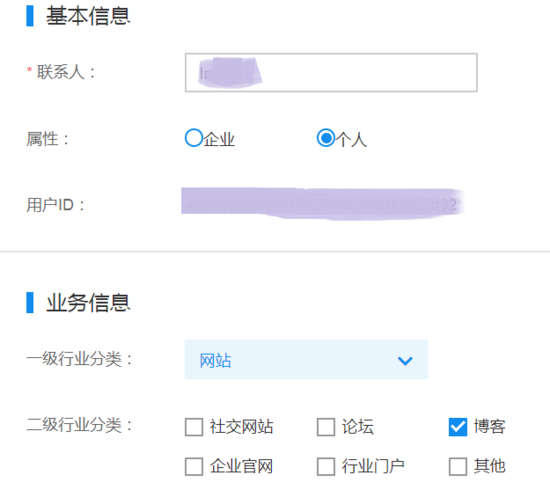Check the 其他 checkbox
The height and width of the screenshot is (490, 550).
pyautogui.click(x=458, y=466)
